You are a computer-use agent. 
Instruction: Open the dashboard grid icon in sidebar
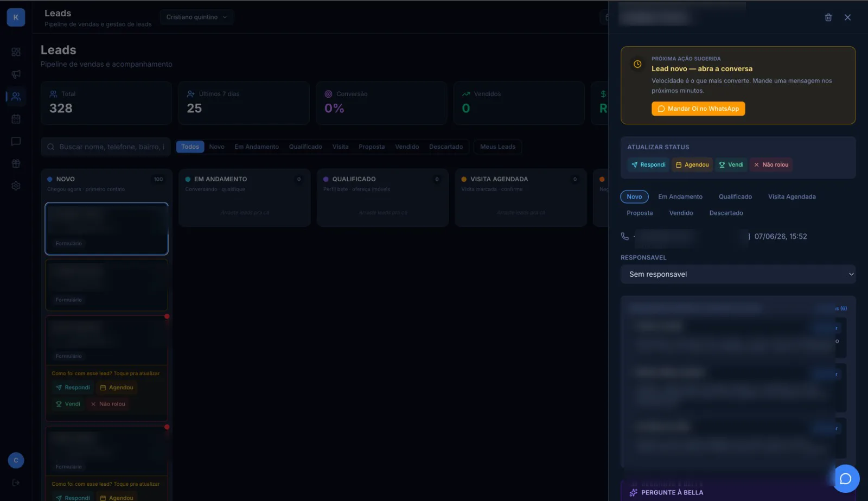point(16,52)
